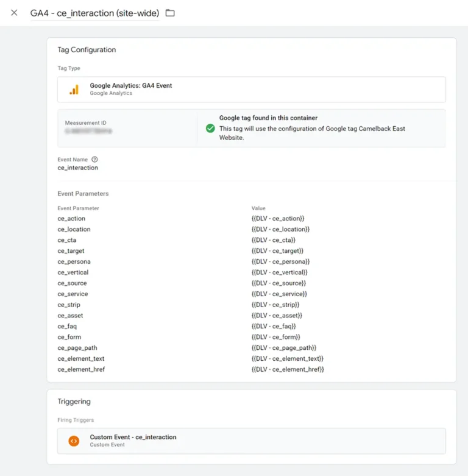Click the blurred Measurement ID value
The height and width of the screenshot is (476, 468).
coord(88,131)
